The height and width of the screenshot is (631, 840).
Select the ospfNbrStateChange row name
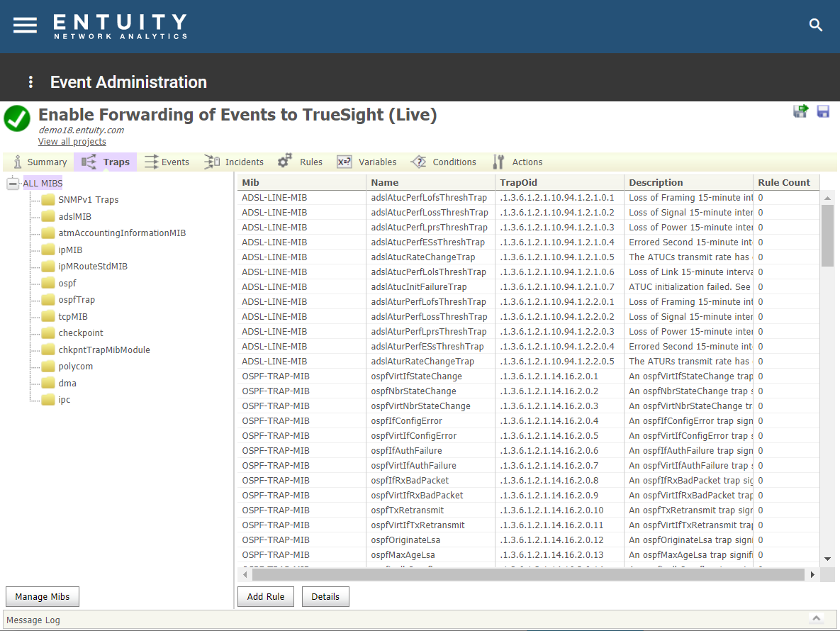click(413, 391)
